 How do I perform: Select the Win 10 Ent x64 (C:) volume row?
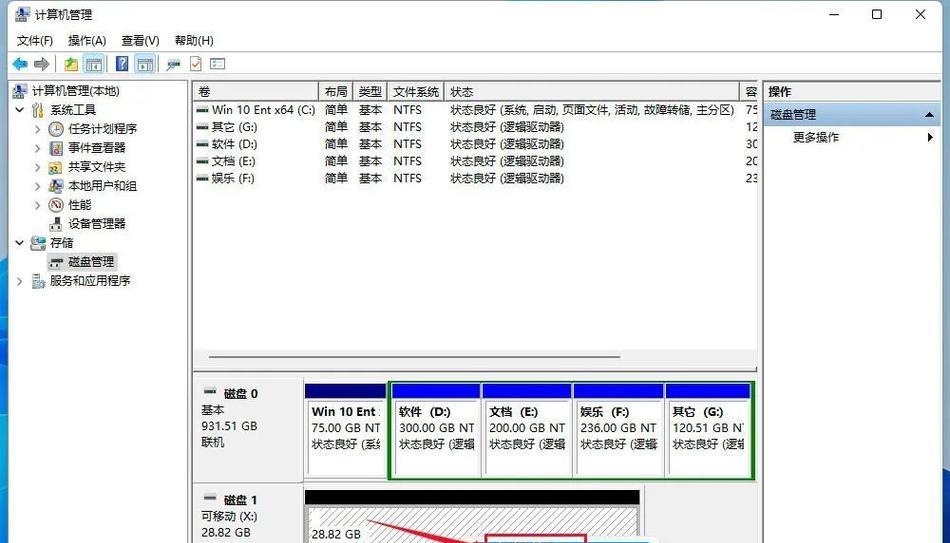pyautogui.click(x=476, y=110)
